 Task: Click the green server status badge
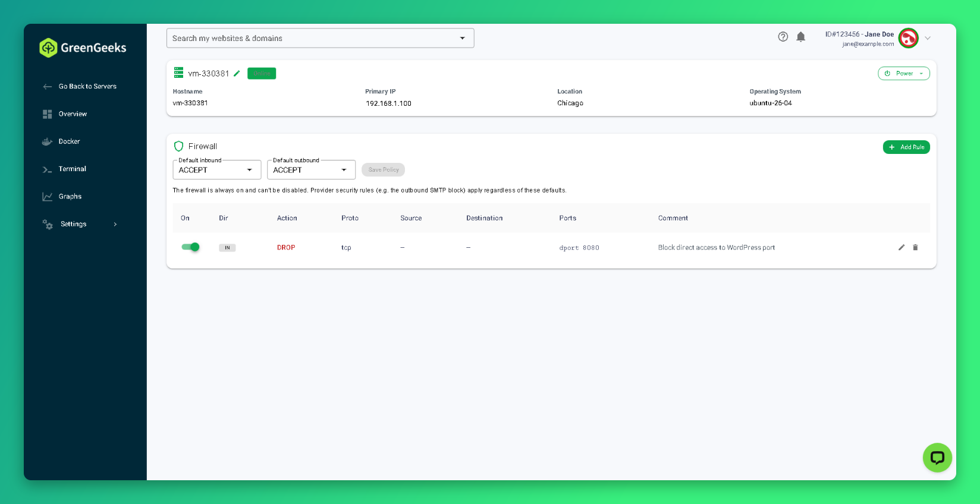click(262, 73)
